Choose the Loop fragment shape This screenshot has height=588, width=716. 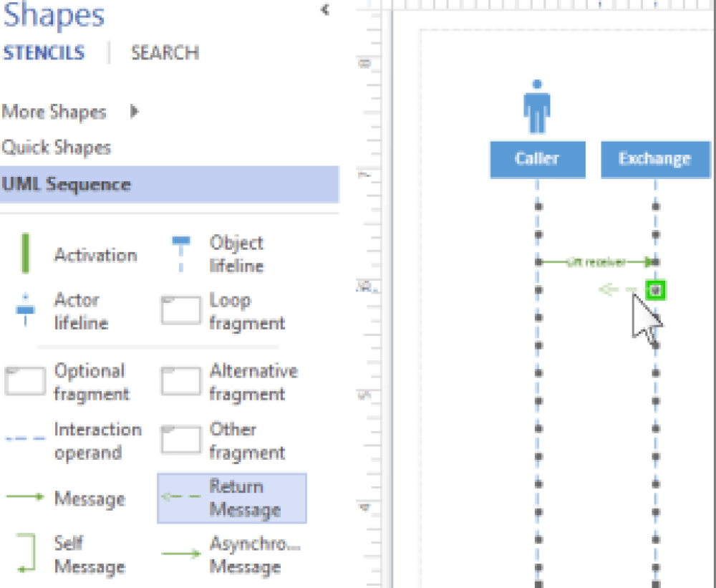coord(180,311)
